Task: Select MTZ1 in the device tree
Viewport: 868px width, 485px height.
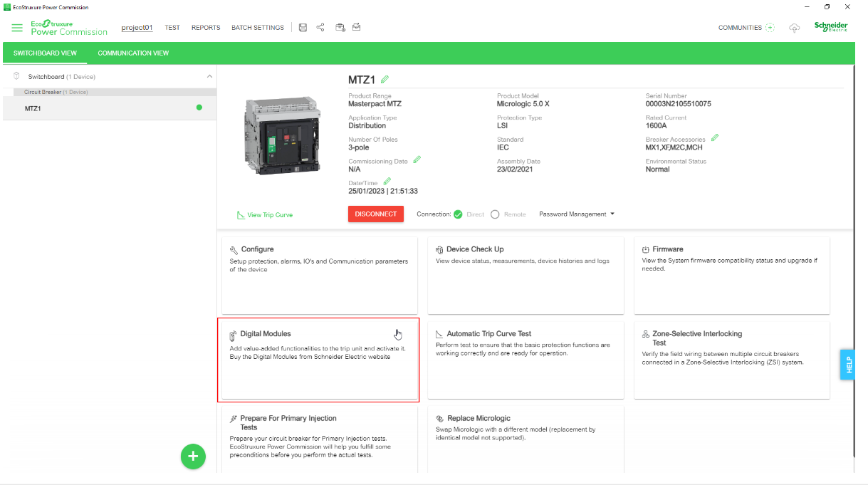Action: pos(110,108)
